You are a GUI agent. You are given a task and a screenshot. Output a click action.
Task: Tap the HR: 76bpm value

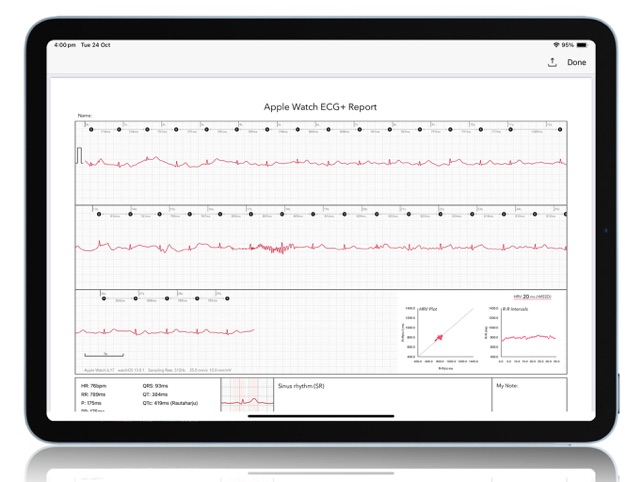[93, 386]
